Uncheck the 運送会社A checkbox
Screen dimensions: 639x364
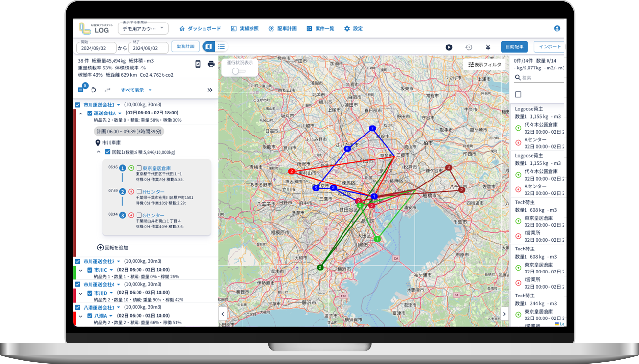point(90,113)
